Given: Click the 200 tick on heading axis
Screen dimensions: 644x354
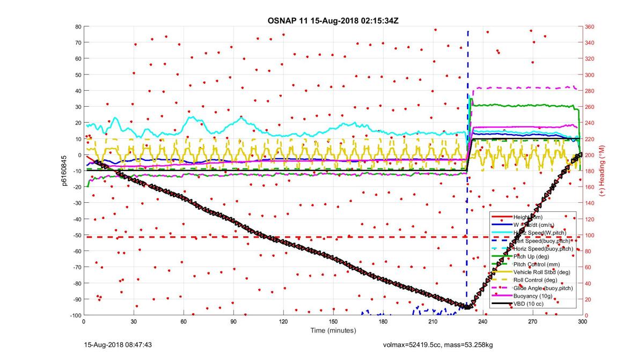Looking at the screenshot, I should coord(591,155).
